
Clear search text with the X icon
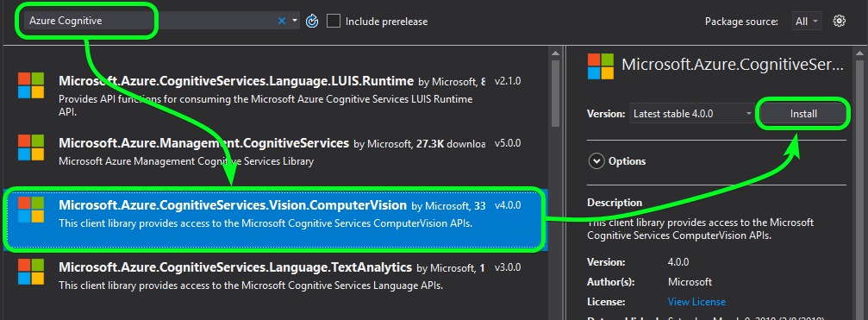coord(282,21)
